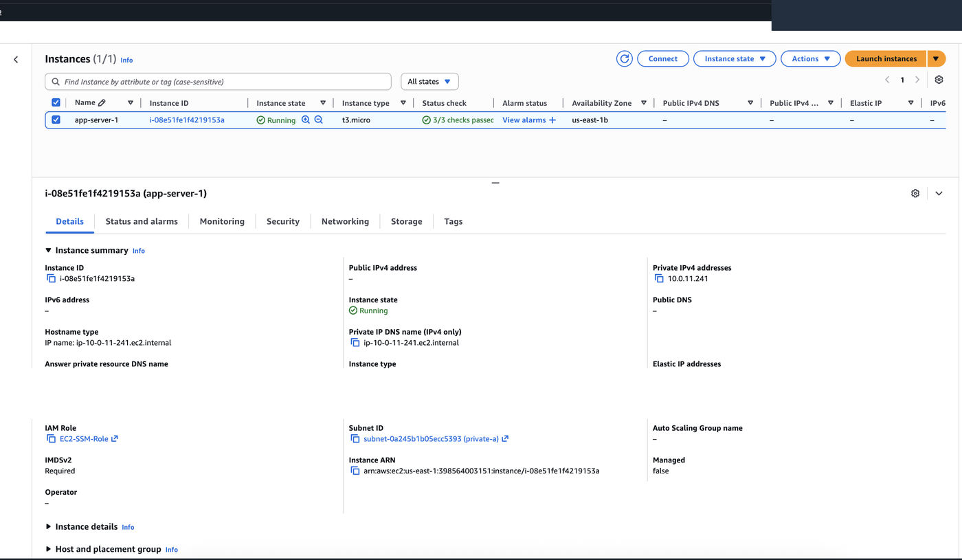Expand Instance details section
Viewport: 962px width, 560px height.
[48, 526]
